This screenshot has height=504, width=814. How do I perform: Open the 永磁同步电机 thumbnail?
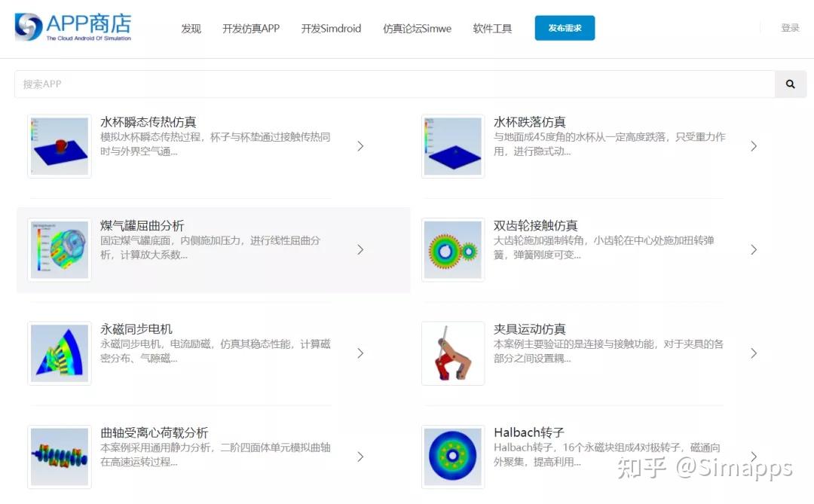59,353
